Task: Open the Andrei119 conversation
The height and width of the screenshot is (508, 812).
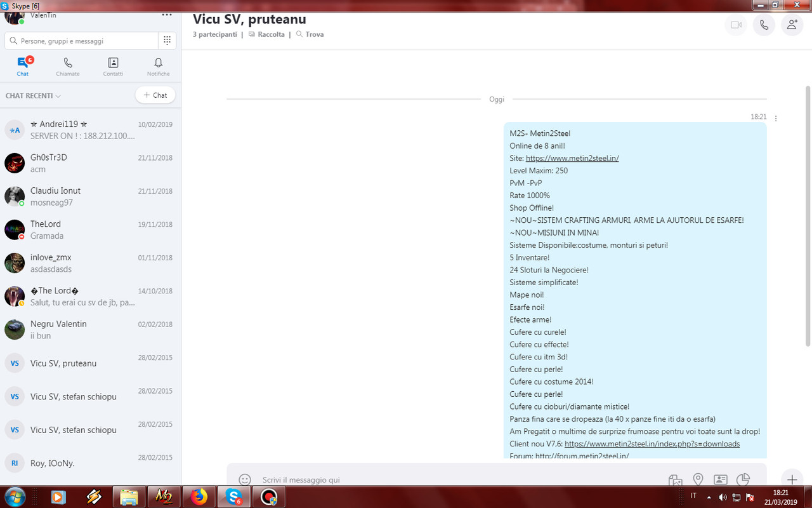Action: 91,130
